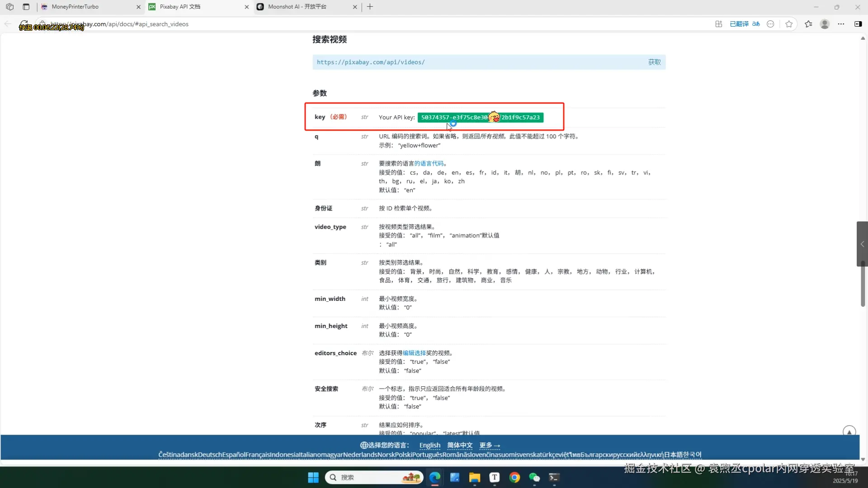The height and width of the screenshot is (488, 868).
Task: Click the taskbar clock and date
Action: (845, 478)
